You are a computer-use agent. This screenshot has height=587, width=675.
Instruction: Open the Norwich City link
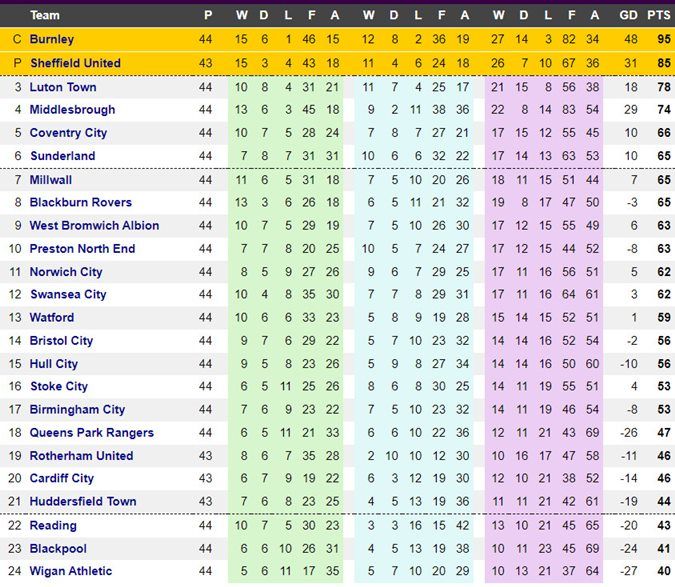(x=66, y=272)
